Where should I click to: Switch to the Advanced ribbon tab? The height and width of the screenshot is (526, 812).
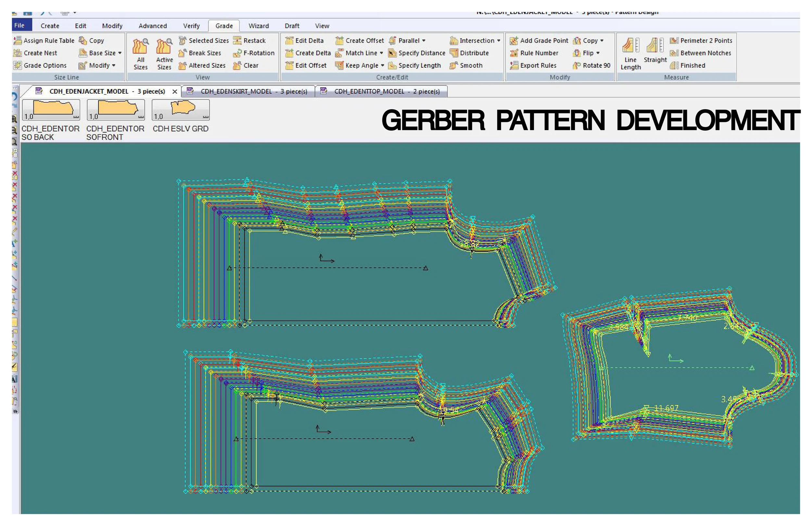(153, 26)
